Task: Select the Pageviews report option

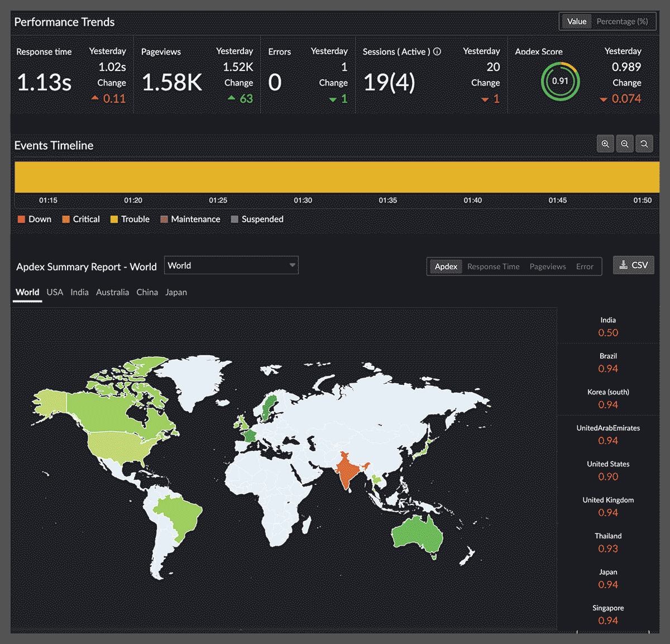Action: pos(548,266)
